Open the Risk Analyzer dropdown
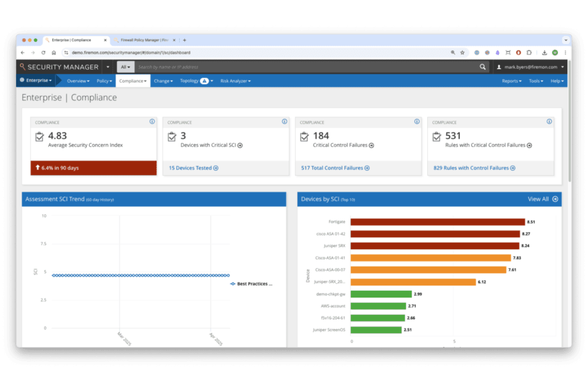 235,81
